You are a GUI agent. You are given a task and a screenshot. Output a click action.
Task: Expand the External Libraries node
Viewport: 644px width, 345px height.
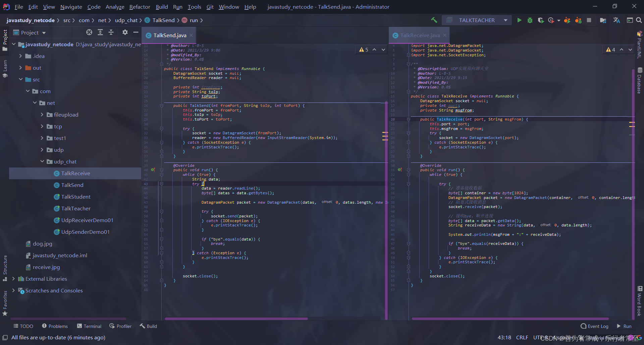[13, 279]
